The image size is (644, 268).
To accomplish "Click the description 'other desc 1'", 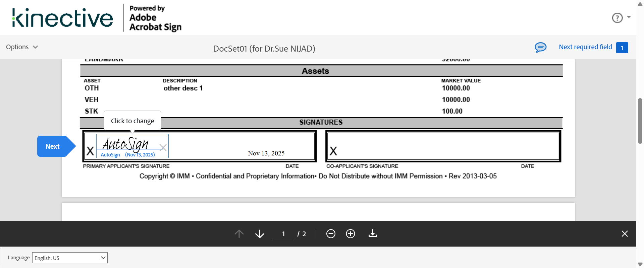I will 183,88.
